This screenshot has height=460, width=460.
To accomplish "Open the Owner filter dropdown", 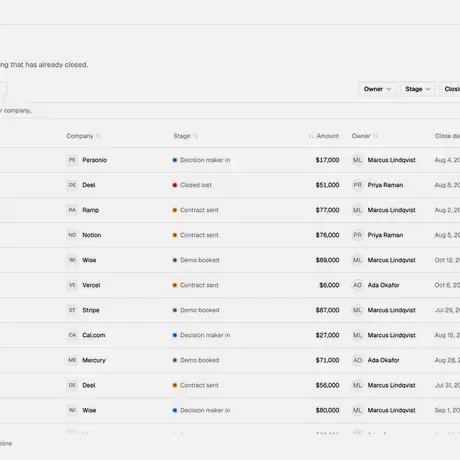I will click(377, 89).
